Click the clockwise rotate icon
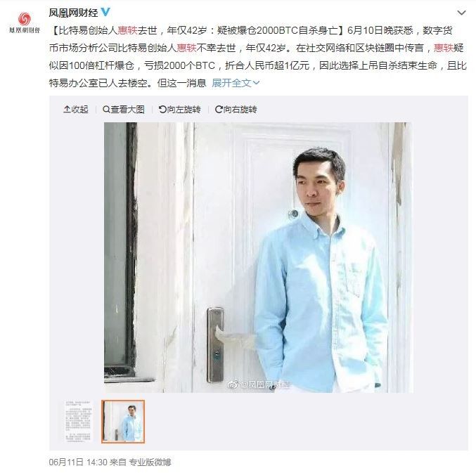 click(x=219, y=110)
